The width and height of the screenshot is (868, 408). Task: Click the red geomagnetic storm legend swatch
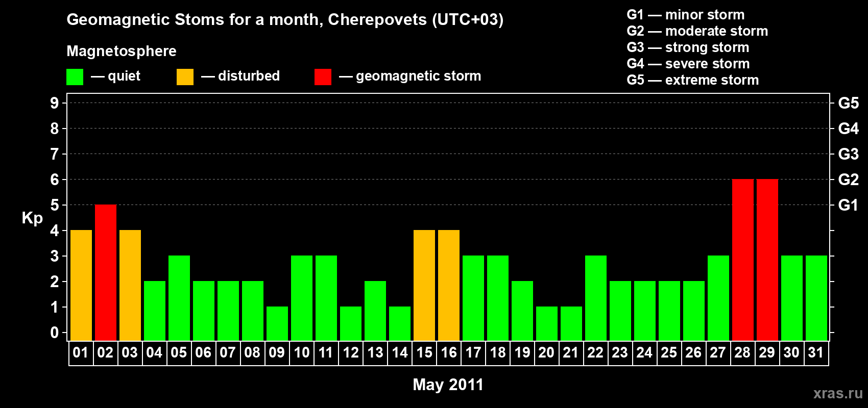323,77
